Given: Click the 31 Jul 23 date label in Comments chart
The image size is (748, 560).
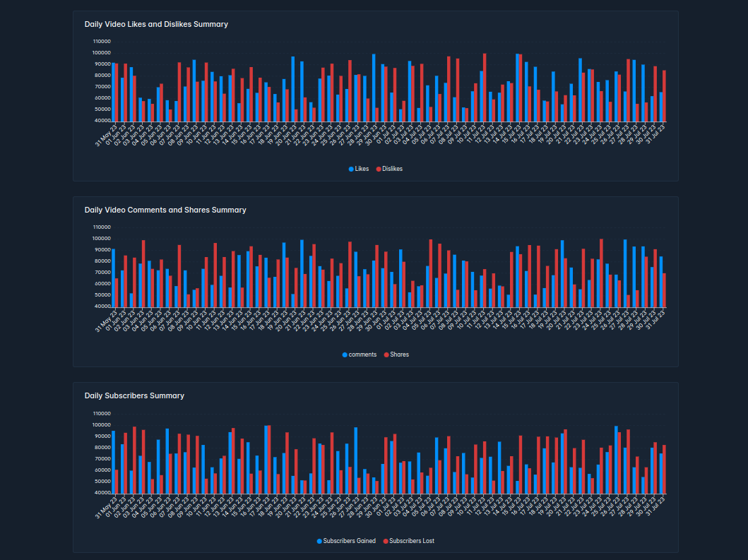Looking at the screenshot, I should pyautogui.click(x=655, y=320).
